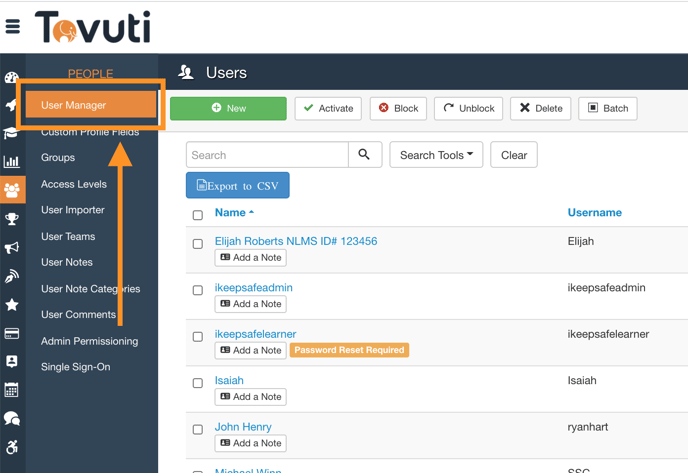Open the hamburger menu icon
The image size is (688, 473).
(13, 27)
